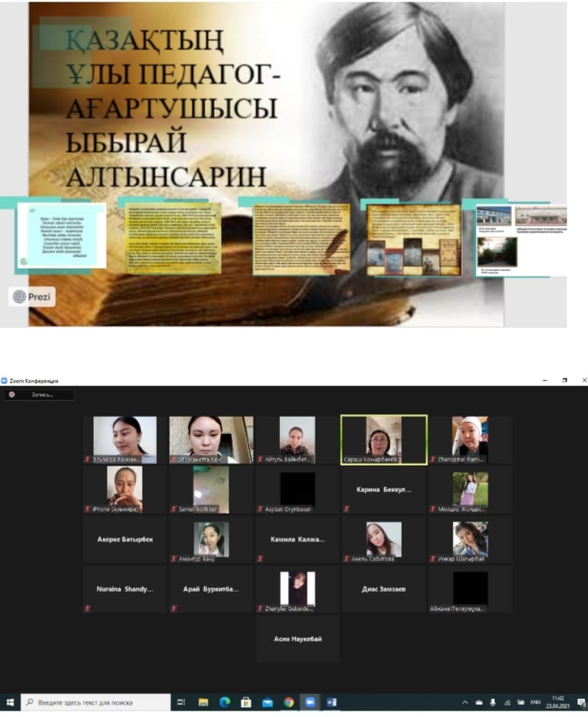
Task: Launch File Explorer from the taskbar
Action: point(203,702)
